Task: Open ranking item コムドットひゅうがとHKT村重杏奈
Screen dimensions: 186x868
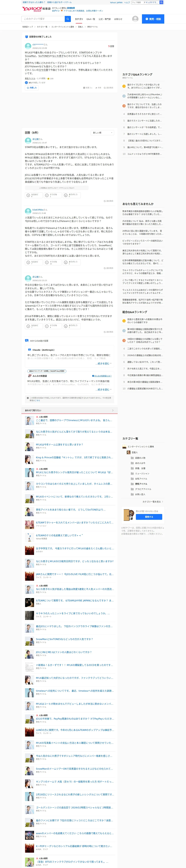Action: point(144,154)
